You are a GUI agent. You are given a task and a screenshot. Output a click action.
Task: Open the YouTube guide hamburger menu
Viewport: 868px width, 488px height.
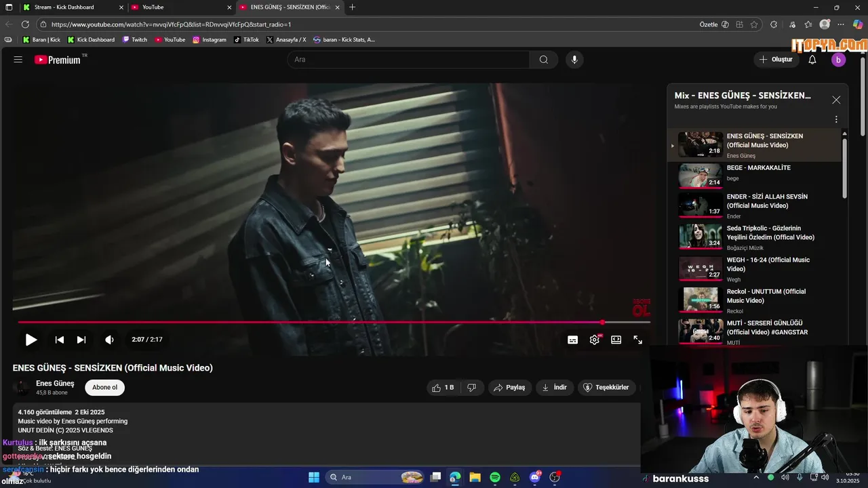(x=18, y=60)
